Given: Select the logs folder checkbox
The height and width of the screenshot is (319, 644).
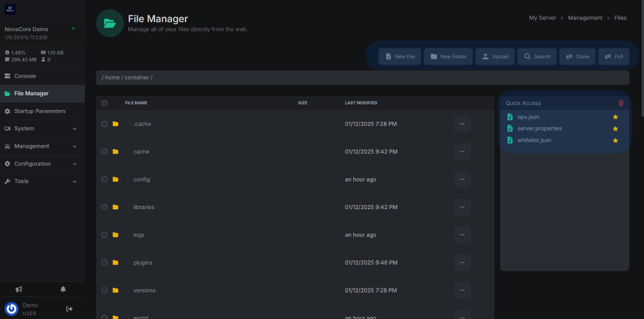Looking at the screenshot, I should tap(104, 235).
